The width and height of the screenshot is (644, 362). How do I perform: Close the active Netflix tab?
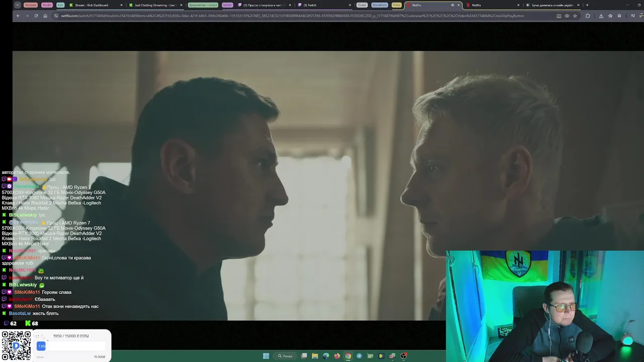tap(458, 5)
